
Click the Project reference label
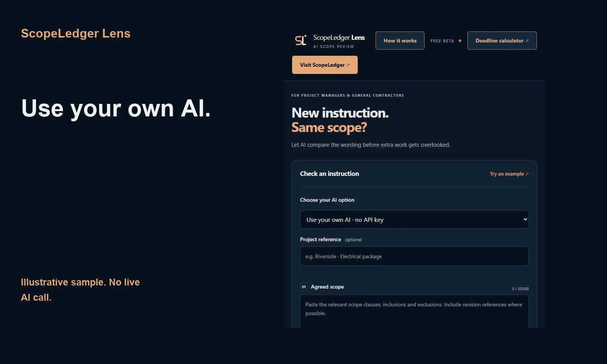point(321,239)
